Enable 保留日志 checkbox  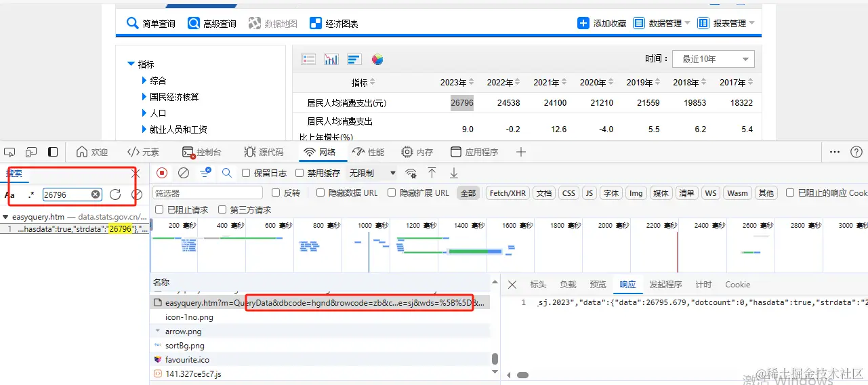(246, 173)
